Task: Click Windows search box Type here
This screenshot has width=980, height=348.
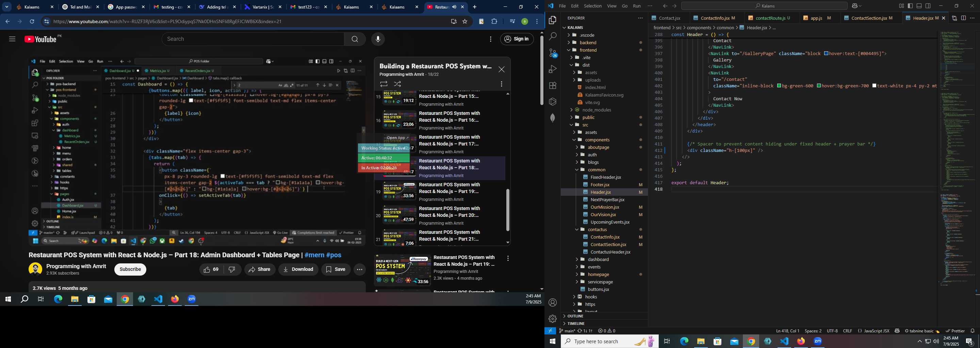Action: click(x=609, y=341)
